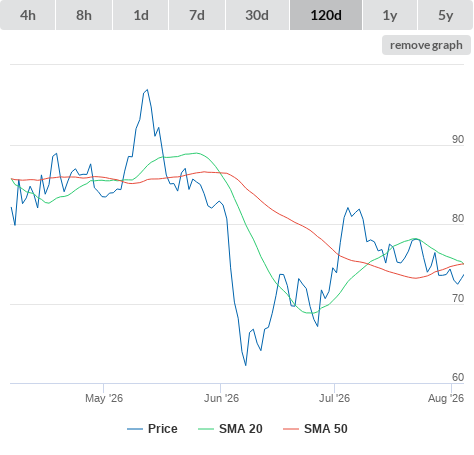Show the 30d price history
Screen dimensions: 474x455
click(257, 15)
